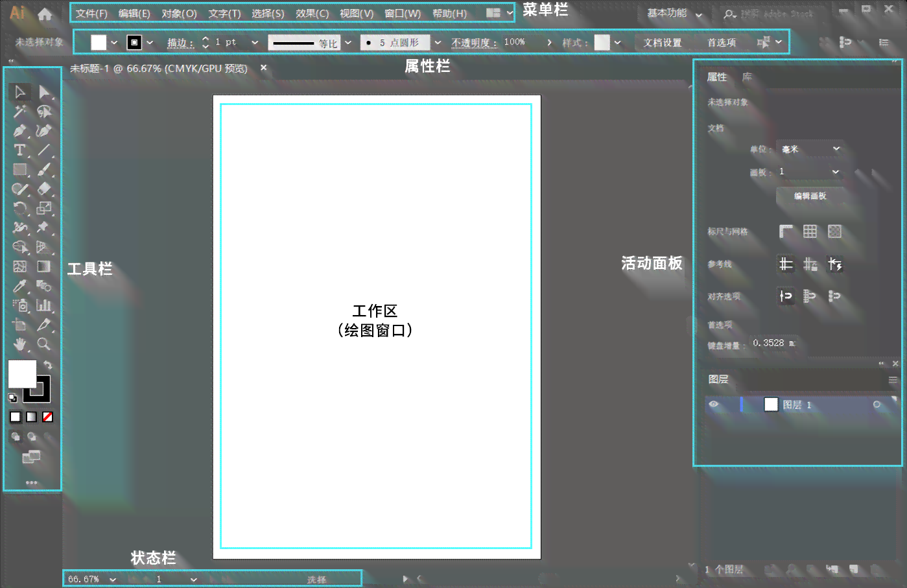The width and height of the screenshot is (907, 588).
Task: Open Edit Toolbar three-dots button
Action: (31, 483)
